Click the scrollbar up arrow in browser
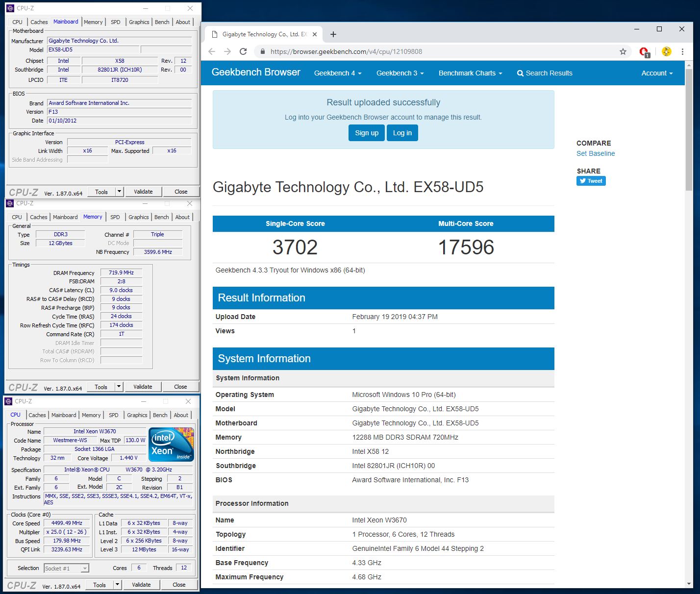The width and height of the screenshot is (700, 594). point(689,64)
